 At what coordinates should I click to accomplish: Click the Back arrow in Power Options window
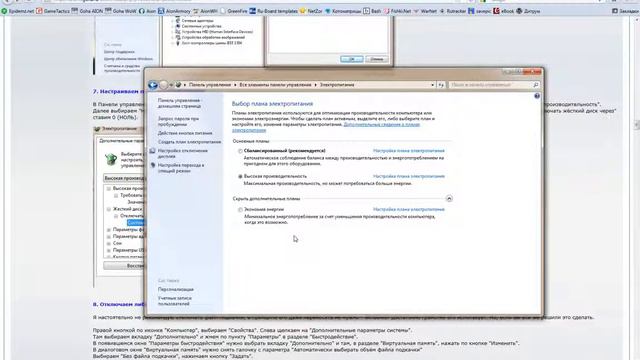pyautogui.click(x=153, y=85)
